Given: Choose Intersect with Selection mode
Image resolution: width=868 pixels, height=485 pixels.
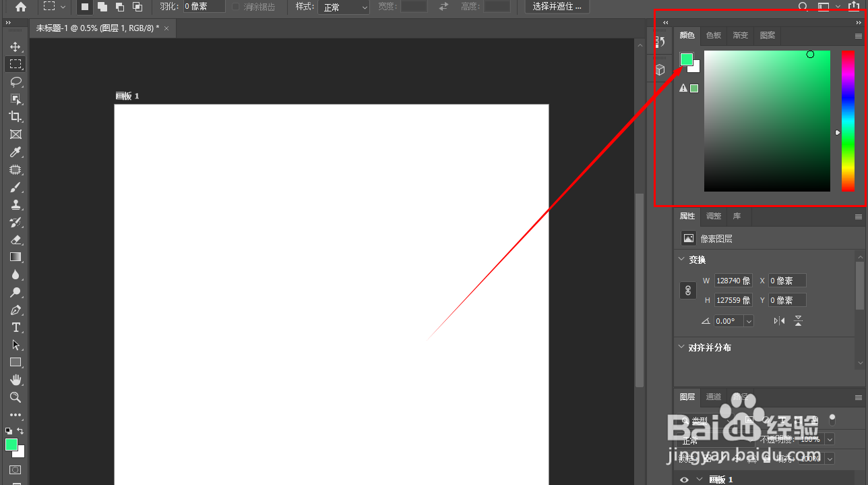Looking at the screenshot, I should coord(137,7).
